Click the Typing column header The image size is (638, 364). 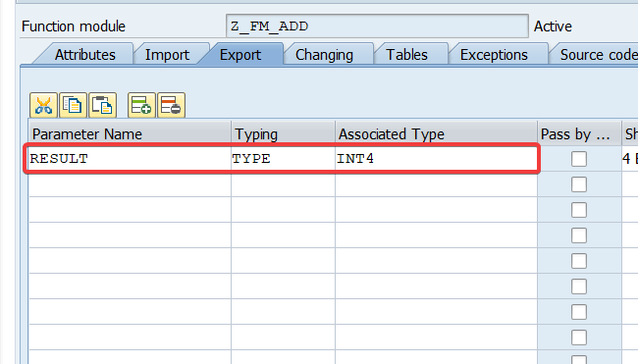pos(283,133)
